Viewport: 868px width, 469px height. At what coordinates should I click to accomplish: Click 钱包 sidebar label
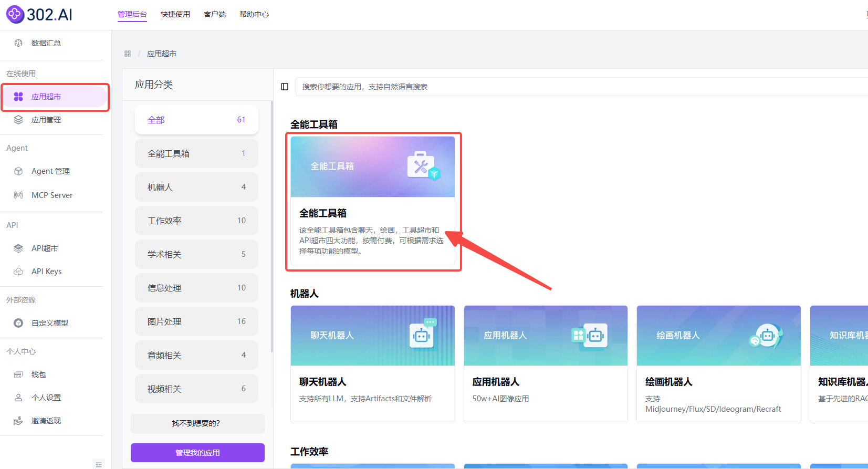tap(39, 374)
